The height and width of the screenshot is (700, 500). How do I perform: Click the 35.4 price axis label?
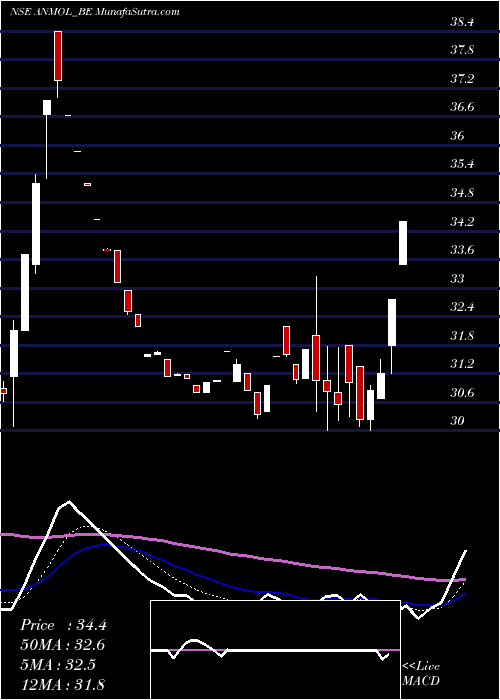click(462, 164)
